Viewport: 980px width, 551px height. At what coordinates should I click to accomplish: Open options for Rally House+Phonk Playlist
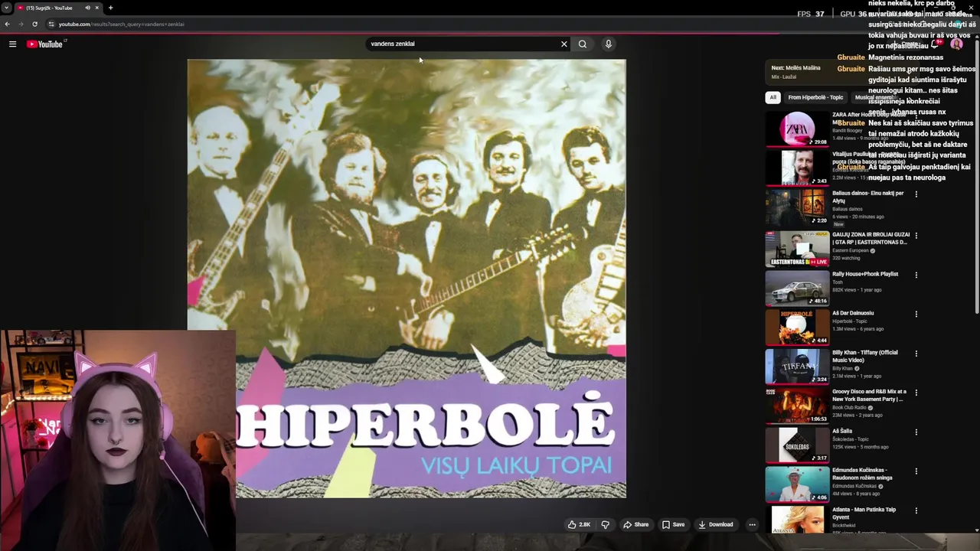(916, 275)
